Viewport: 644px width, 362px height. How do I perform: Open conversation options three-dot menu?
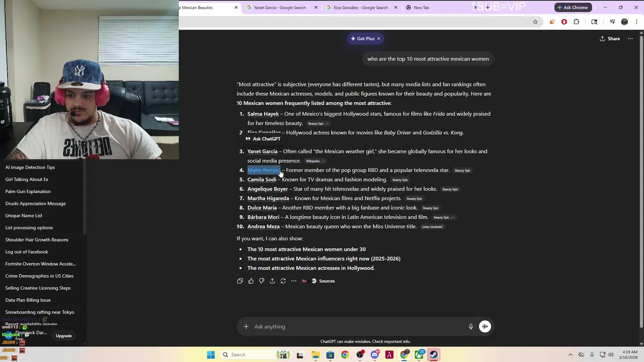coord(630,39)
